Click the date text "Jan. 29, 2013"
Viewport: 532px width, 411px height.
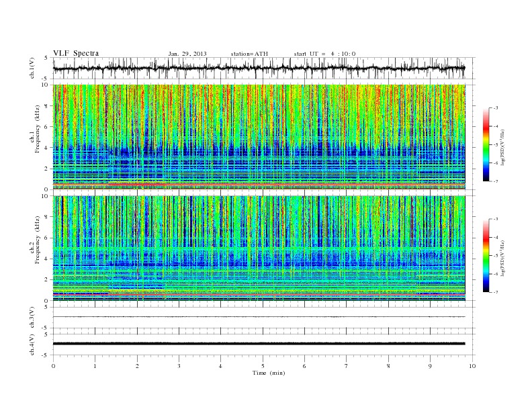point(187,54)
